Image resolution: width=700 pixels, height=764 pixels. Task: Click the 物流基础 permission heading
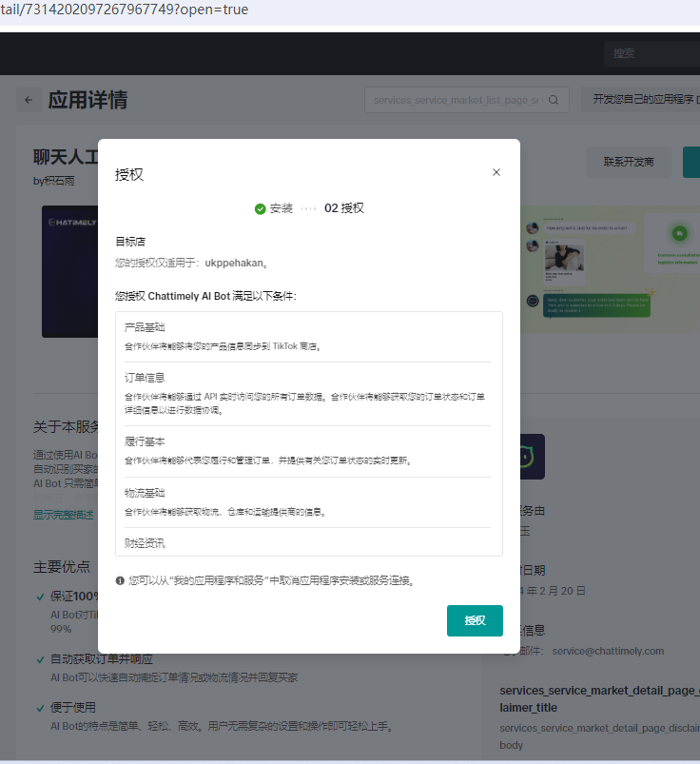(145, 493)
